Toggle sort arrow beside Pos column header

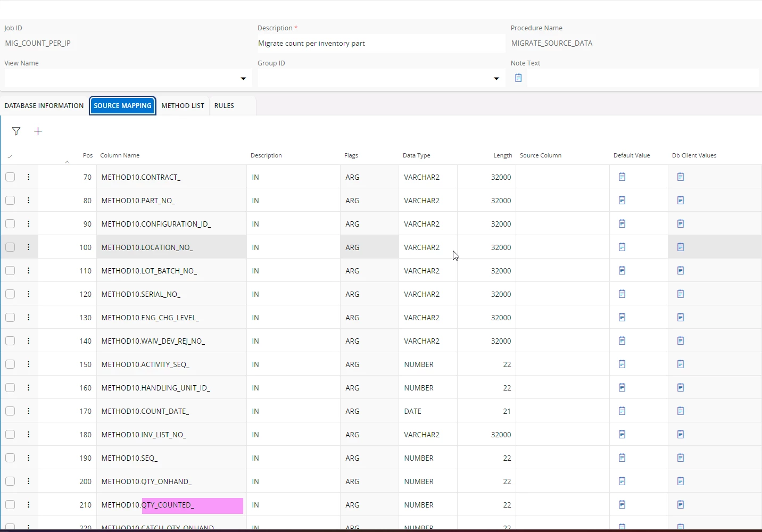click(67, 162)
